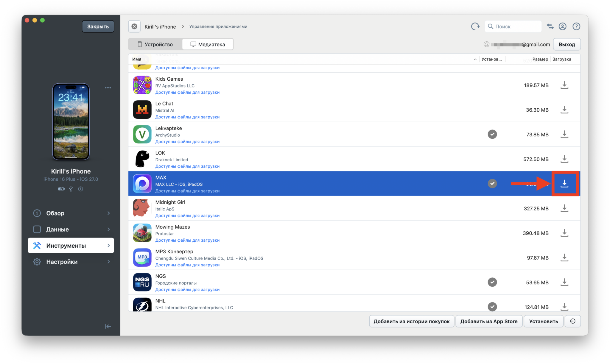Click the Lekvapteke installed checkmark
610x364 pixels.
pyautogui.click(x=492, y=134)
